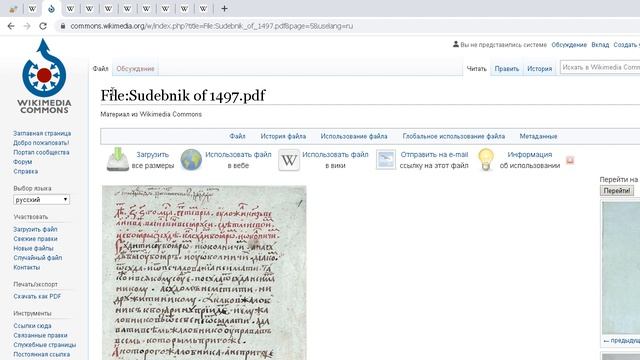640x360 pixels.
Task: Switch to the second browser tab
Action: 32,9
